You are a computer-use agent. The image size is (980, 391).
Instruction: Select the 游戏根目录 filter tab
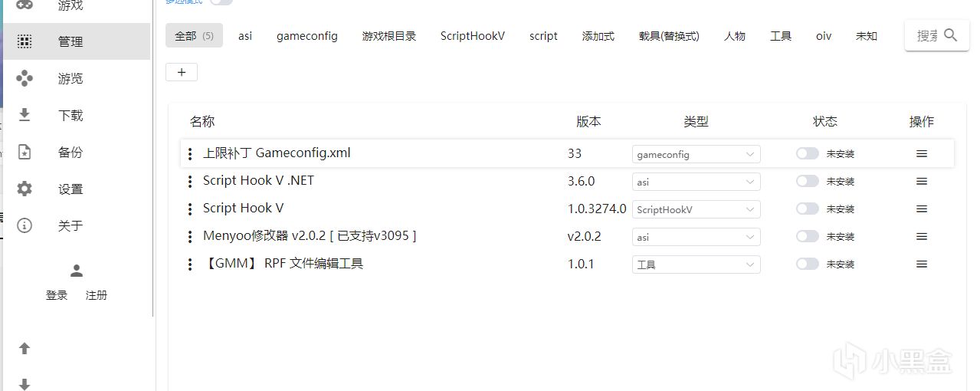coord(389,35)
